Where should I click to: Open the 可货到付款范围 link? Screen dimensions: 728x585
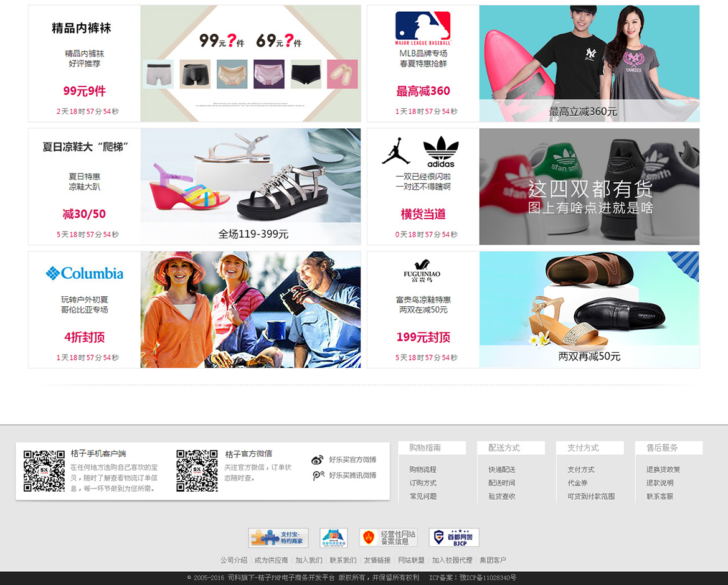591,497
